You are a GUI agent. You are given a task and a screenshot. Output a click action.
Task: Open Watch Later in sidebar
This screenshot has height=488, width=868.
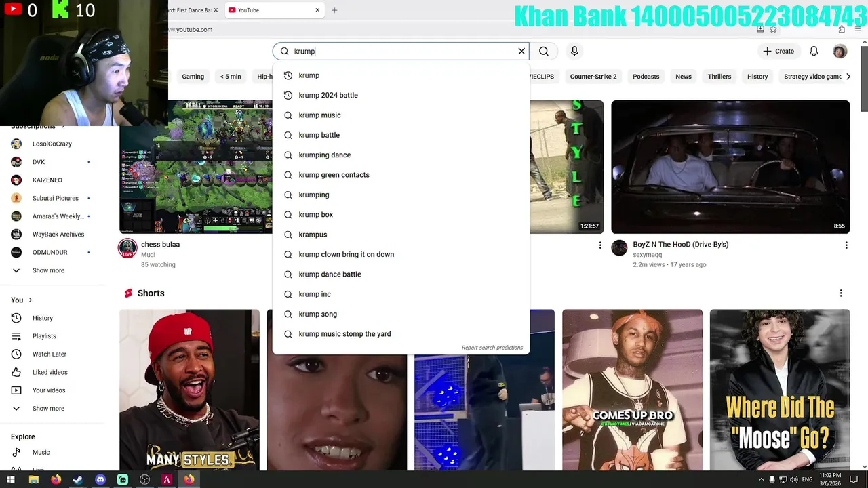point(49,354)
